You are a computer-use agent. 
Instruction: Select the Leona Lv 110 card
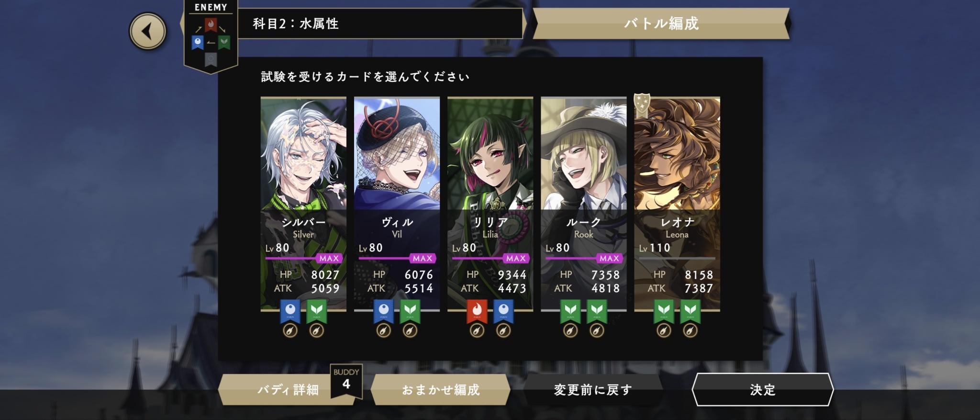pyautogui.click(x=677, y=204)
